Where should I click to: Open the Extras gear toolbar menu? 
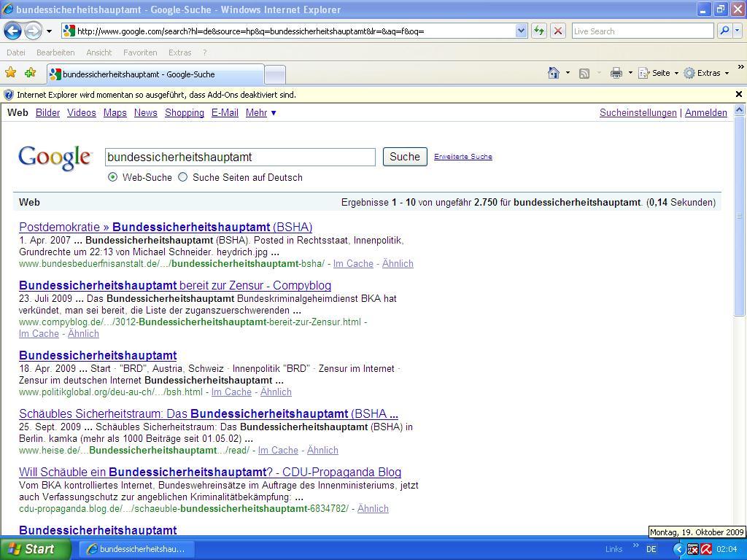tap(706, 73)
